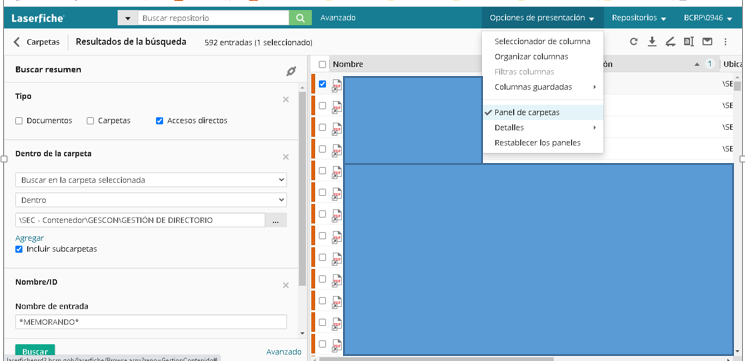This screenshot has height=361, width=745.
Task: Remove the Tipo search filter
Action: pos(286,100)
